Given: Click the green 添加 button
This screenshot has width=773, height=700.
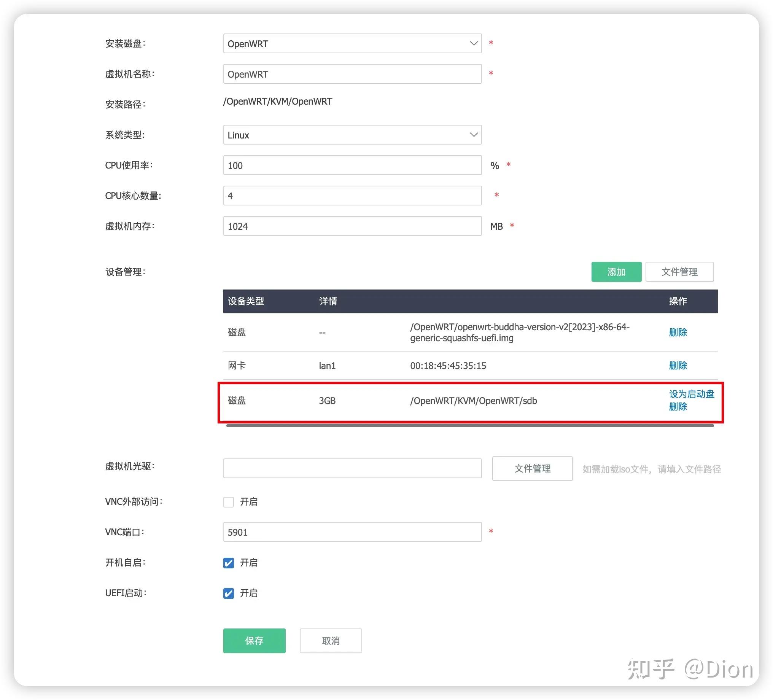Looking at the screenshot, I should (x=616, y=272).
